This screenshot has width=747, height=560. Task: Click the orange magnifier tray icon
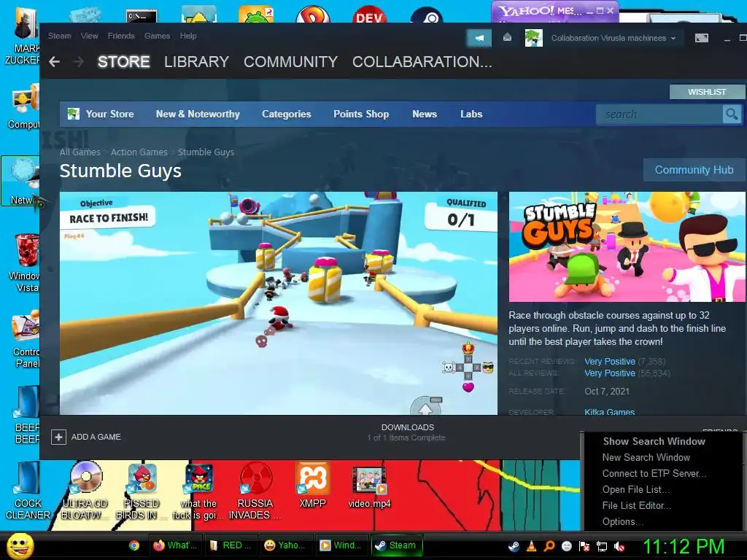point(549,546)
